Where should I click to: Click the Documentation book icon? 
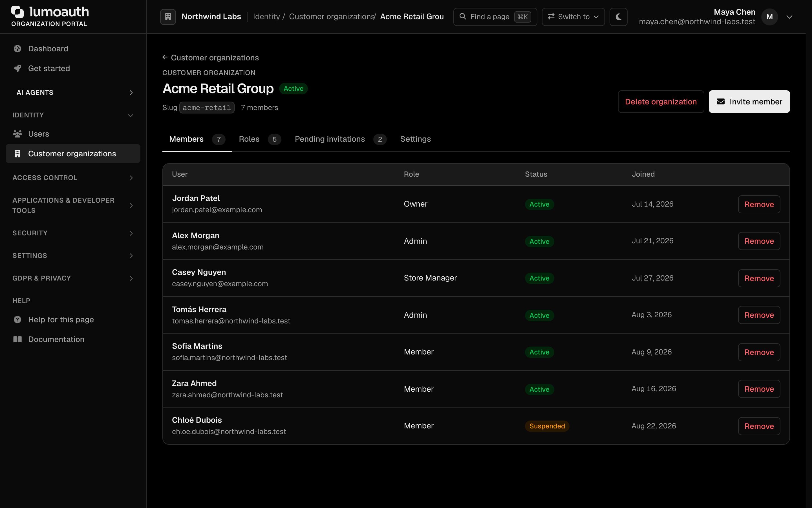tap(17, 339)
